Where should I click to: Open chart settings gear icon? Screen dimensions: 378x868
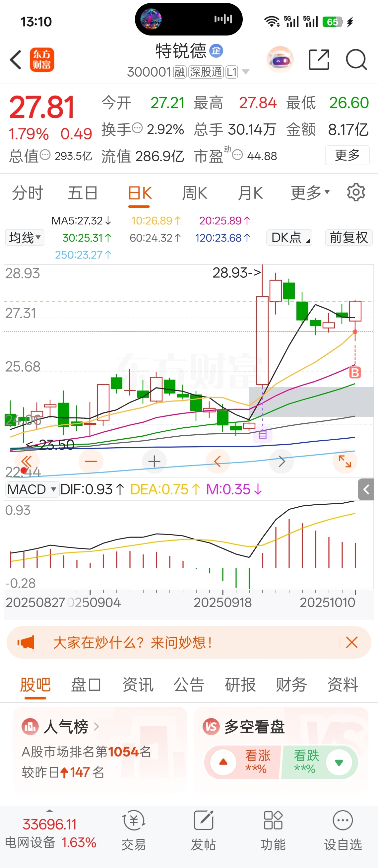point(356,192)
